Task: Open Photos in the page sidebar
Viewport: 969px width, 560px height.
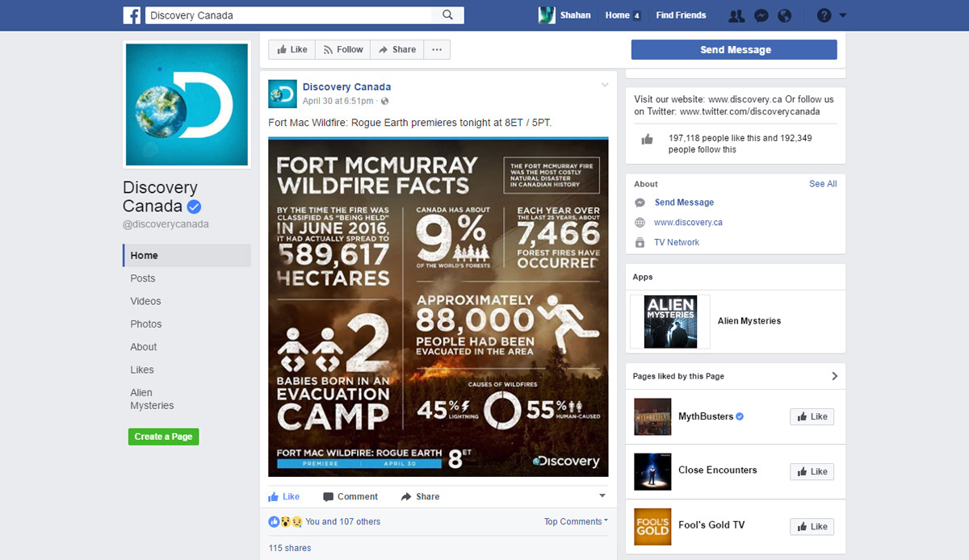Action: click(x=145, y=324)
